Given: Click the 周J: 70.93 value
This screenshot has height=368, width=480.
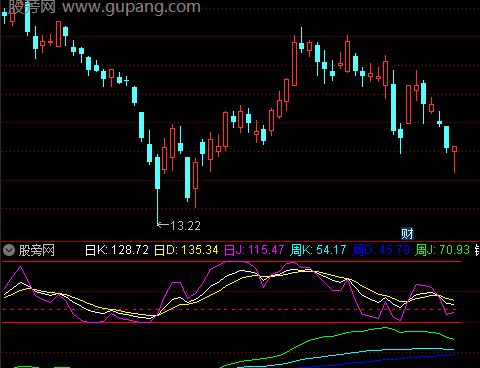Looking at the screenshot, I should pyautogui.click(x=442, y=250).
